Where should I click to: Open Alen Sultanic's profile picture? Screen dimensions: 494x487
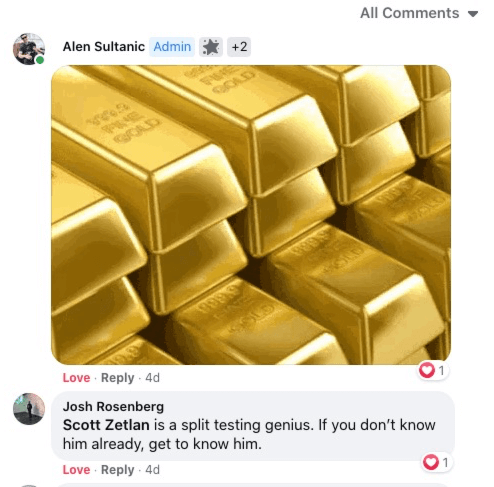click(29, 49)
